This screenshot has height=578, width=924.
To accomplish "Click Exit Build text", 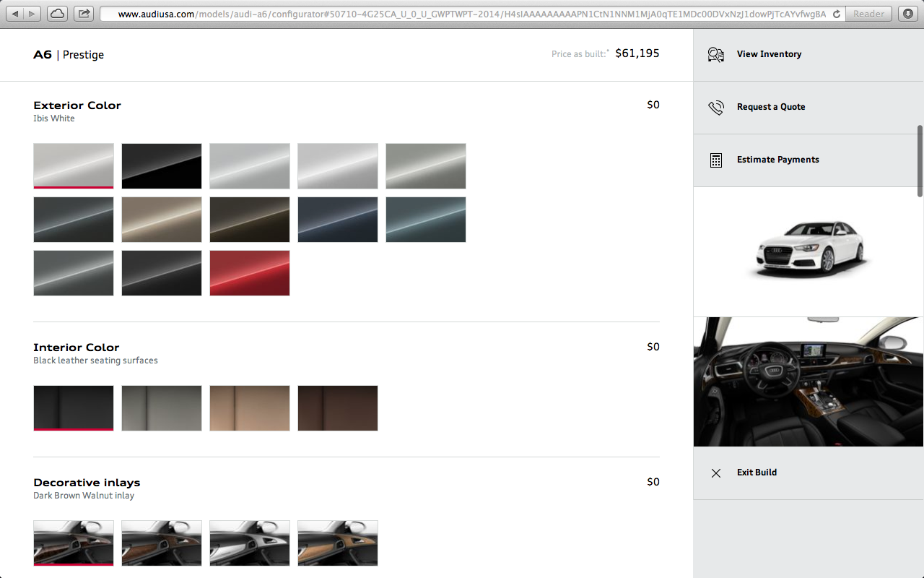I will tap(757, 473).
